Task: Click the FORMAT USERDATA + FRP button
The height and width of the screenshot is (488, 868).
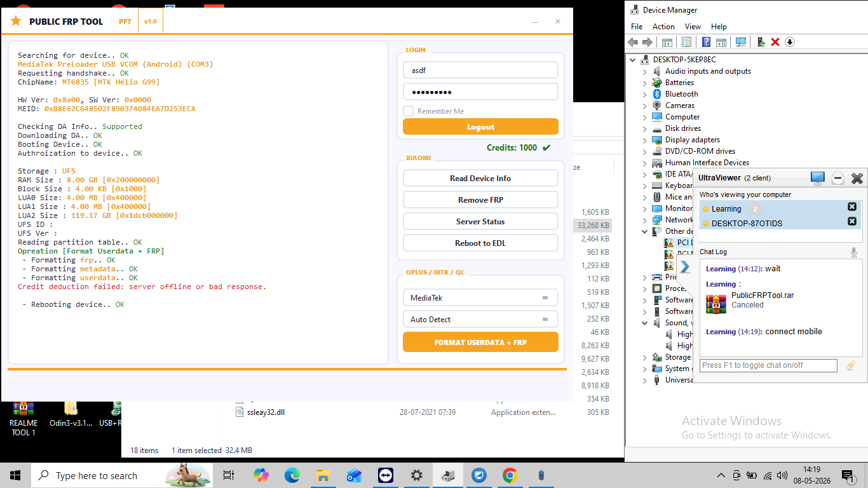Action: point(480,342)
